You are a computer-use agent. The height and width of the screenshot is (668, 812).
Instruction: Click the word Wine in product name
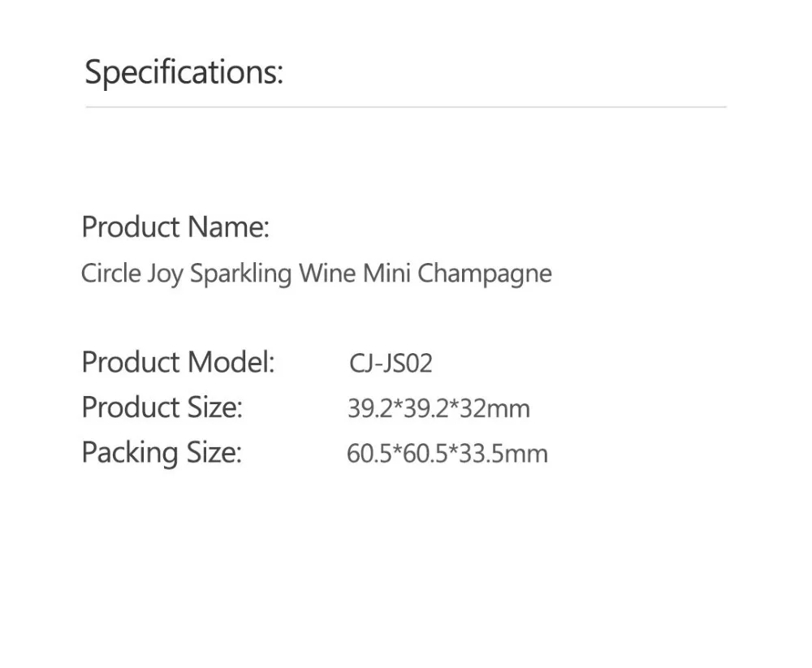tap(327, 273)
